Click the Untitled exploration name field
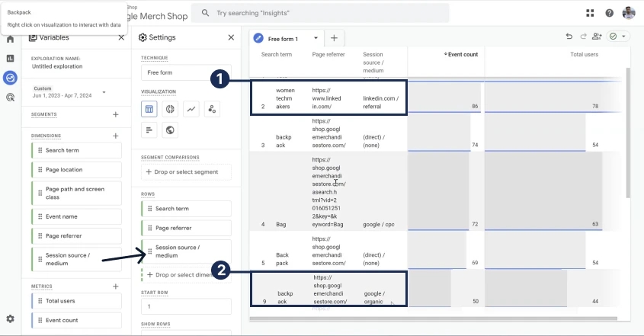The width and height of the screenshot is (644, 336). (x=57, y=66)
